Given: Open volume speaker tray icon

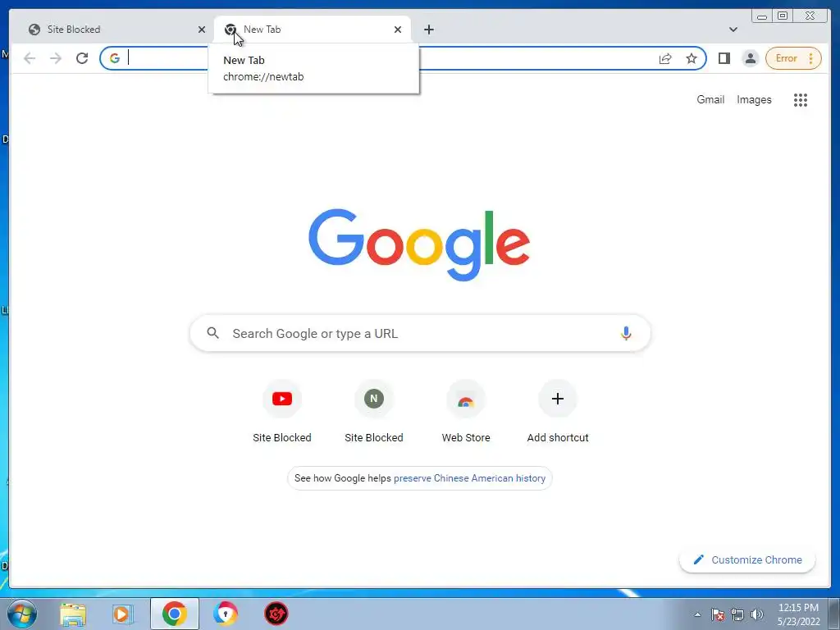Looking at the screenshot, I should (757, 614).
